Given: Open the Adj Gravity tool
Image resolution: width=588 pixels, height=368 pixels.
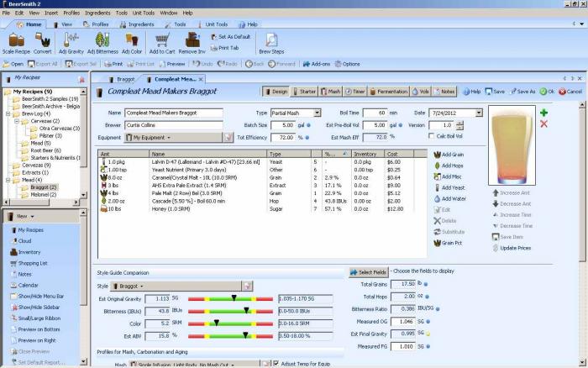Looking at the screenshot, I should click(71, 43).
